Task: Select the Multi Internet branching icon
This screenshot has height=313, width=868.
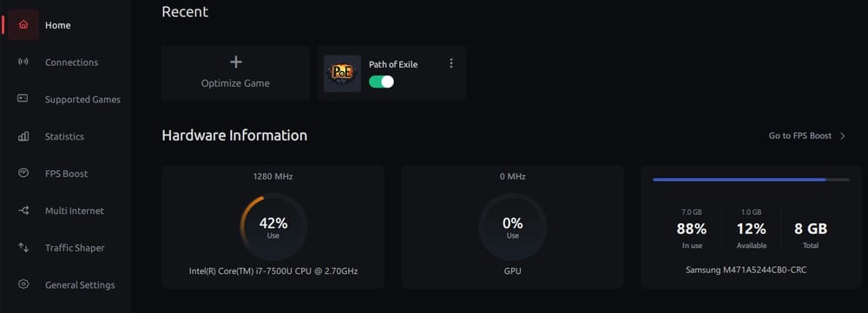Action: pyautogui.click(x=23, y=210)
